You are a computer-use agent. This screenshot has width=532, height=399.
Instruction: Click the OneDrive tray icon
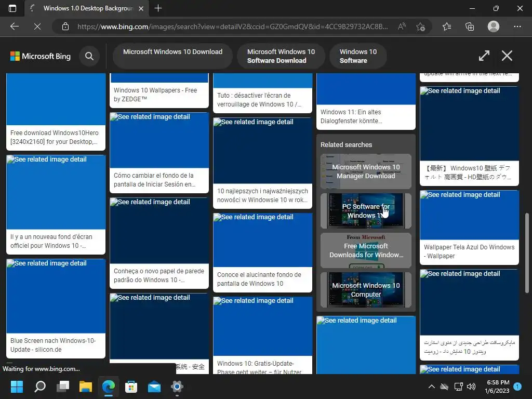444,386
